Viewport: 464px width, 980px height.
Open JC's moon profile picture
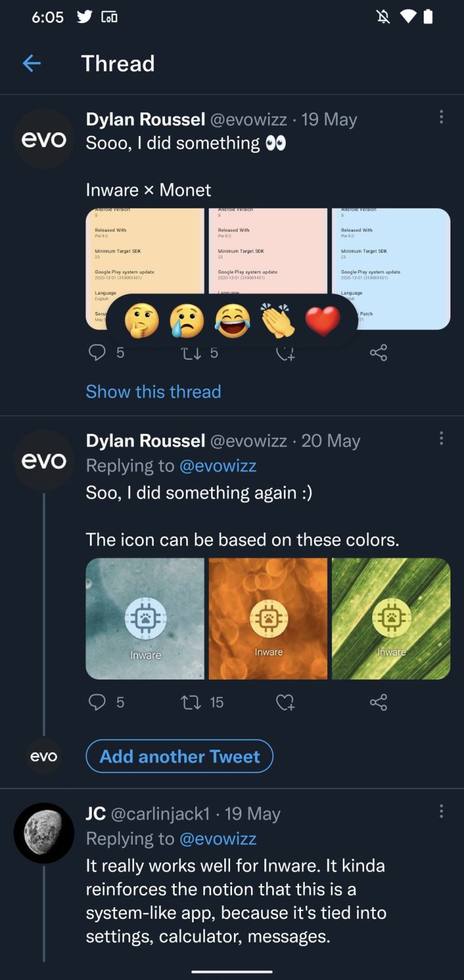click(44, 833)
